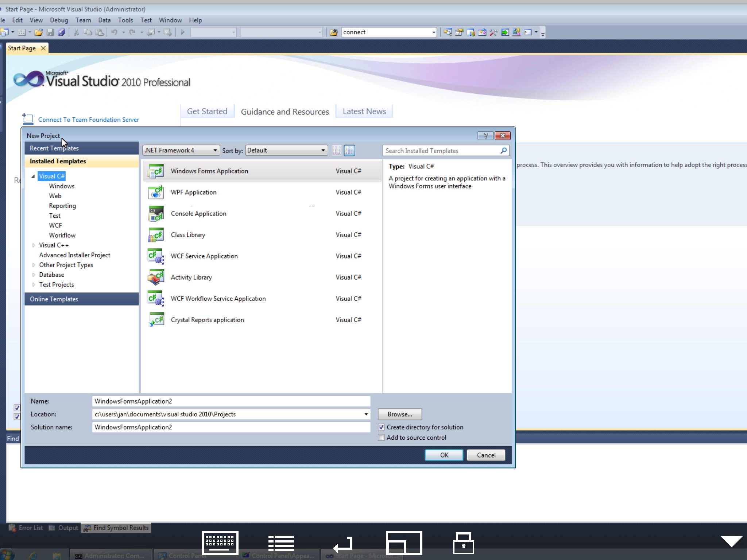
Task: Switch template list to Medium Icons view
Action: point(349,150)
